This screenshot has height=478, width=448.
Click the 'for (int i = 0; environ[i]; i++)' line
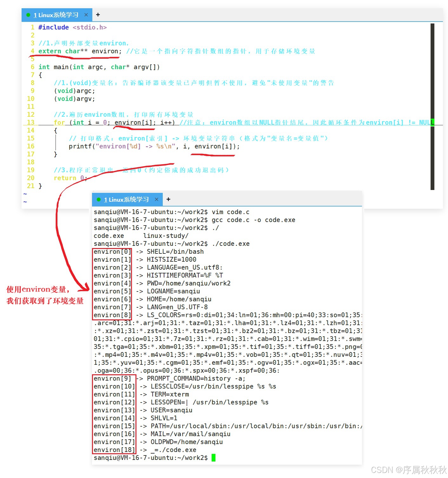pos(114,122)
